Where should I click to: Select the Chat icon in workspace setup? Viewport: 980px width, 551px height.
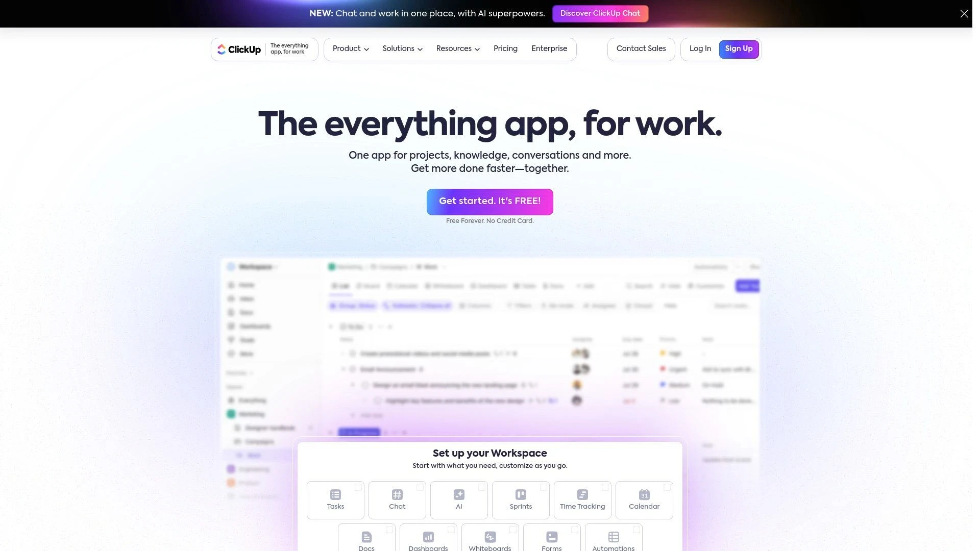pos(397,495)
